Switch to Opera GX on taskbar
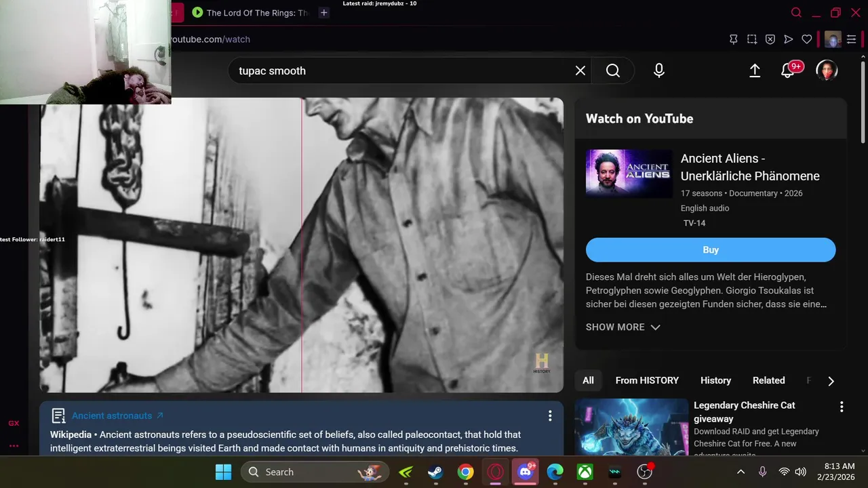 495,472
